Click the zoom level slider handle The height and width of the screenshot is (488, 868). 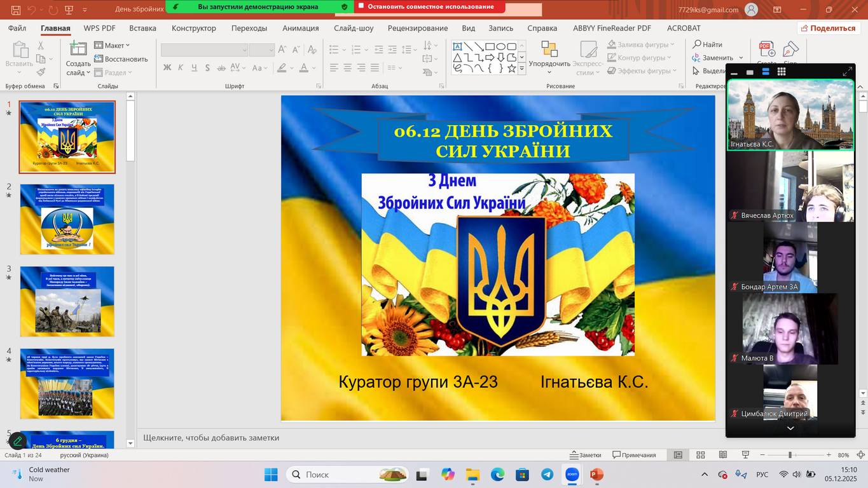[790, 455]
